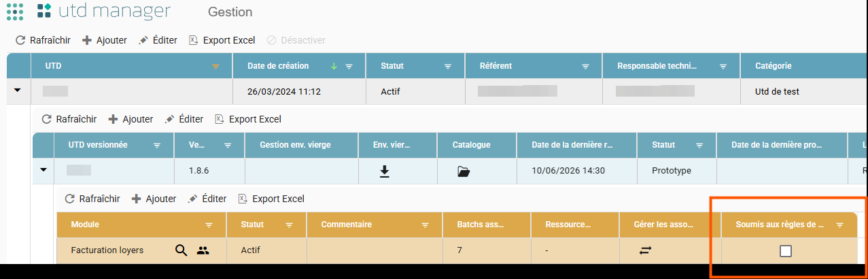Select the cell 26/03/2024 11:12
This screenshot has width=868, height=279.
(x=298, y=91)
